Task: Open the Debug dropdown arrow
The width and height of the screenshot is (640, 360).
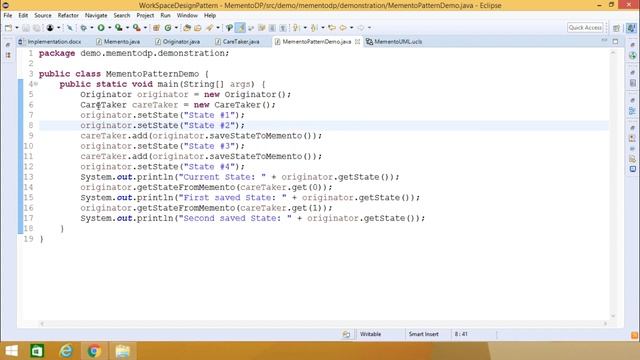Action: 91,28
